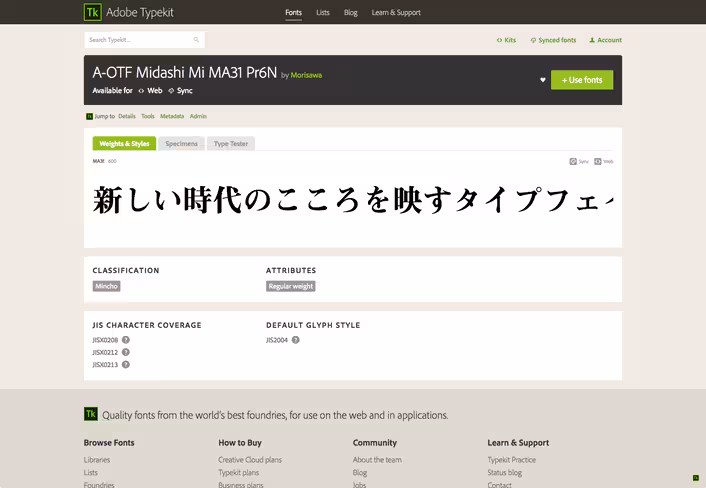Open the Lists menu item
Viewport: 706px width, 488px height.
pyautogui.click(x=323, y=13)
